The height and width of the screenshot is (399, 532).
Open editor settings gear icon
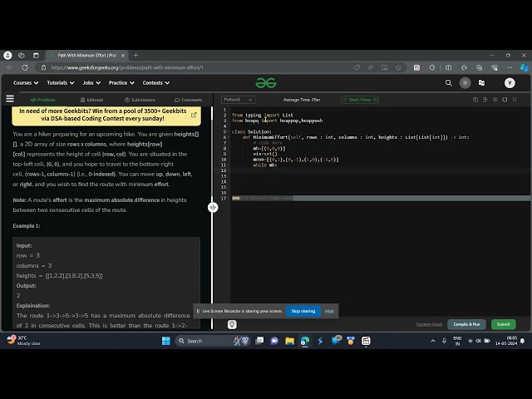point(495,100)
